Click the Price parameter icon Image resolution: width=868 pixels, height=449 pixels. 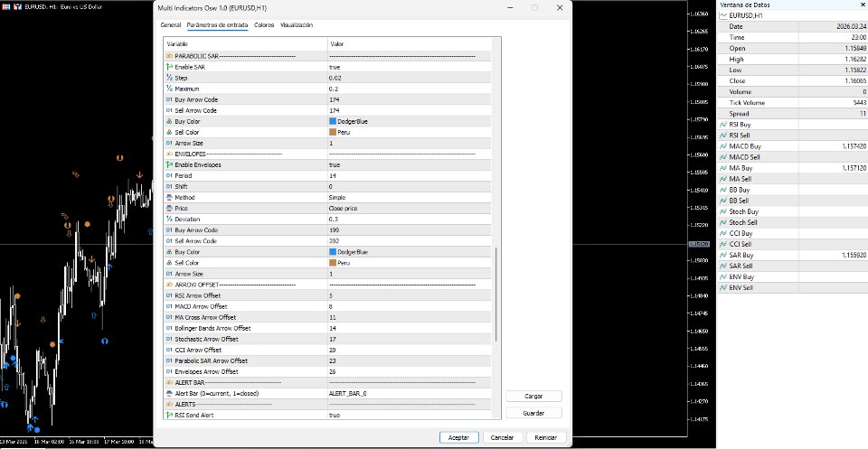point(169,209)
